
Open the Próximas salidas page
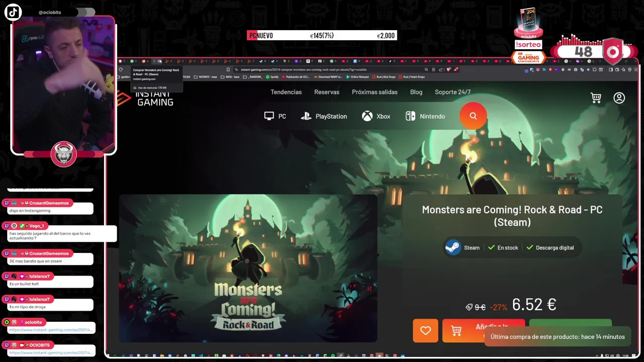(375, 92)
